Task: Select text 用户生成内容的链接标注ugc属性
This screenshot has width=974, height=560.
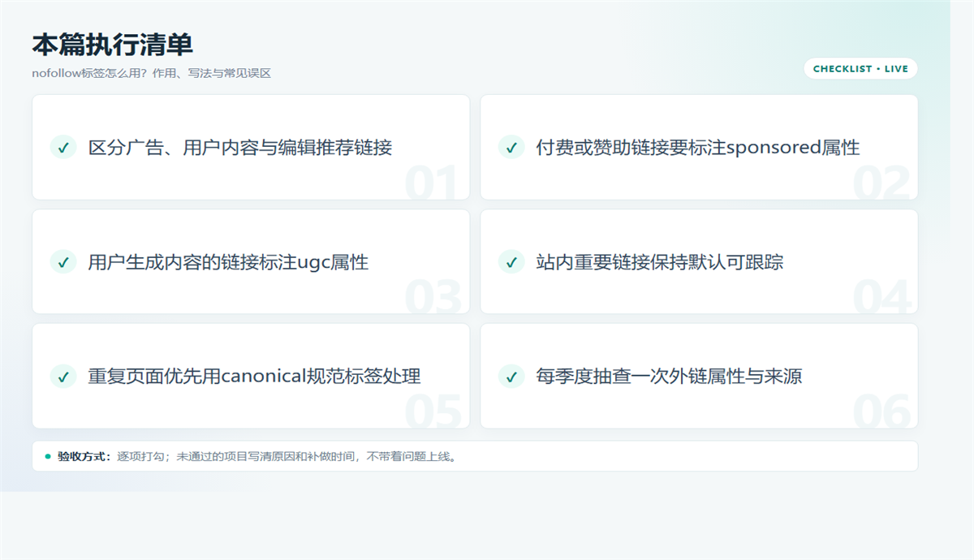Action: 228,261
